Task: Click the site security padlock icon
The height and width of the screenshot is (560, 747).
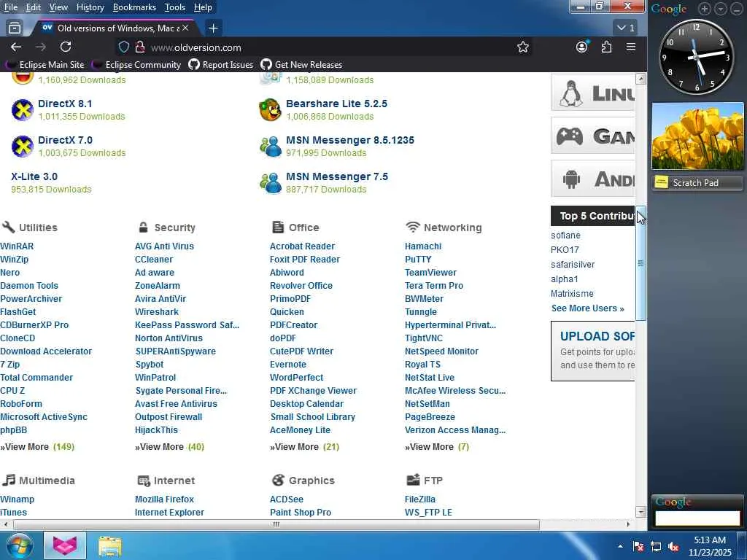Action: [x=139, y=47]
